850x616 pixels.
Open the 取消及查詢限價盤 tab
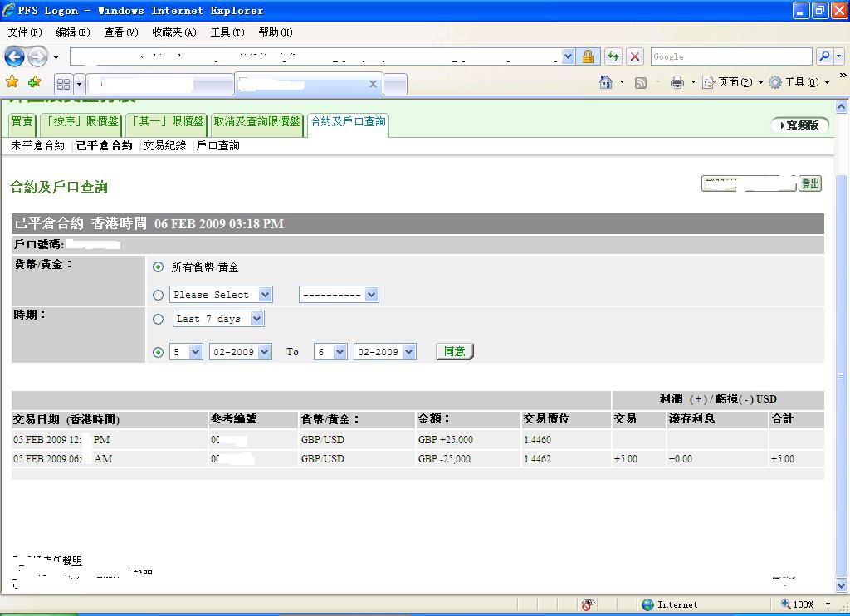256,122
